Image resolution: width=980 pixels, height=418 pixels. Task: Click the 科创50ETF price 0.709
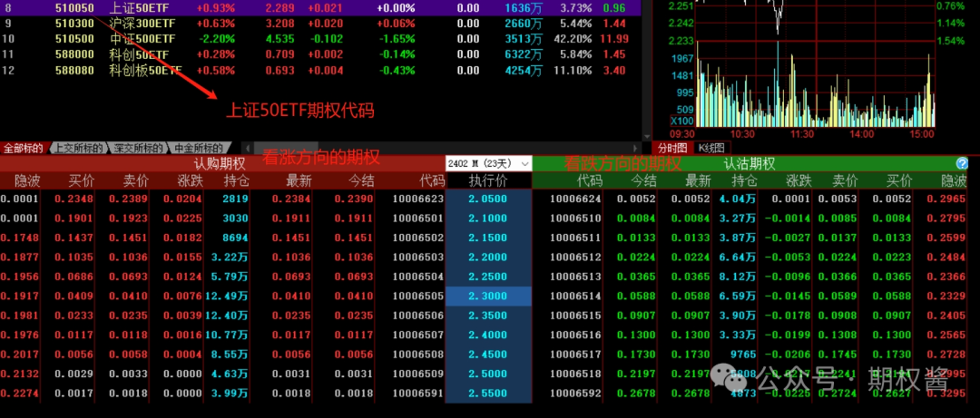pos(280,54)
